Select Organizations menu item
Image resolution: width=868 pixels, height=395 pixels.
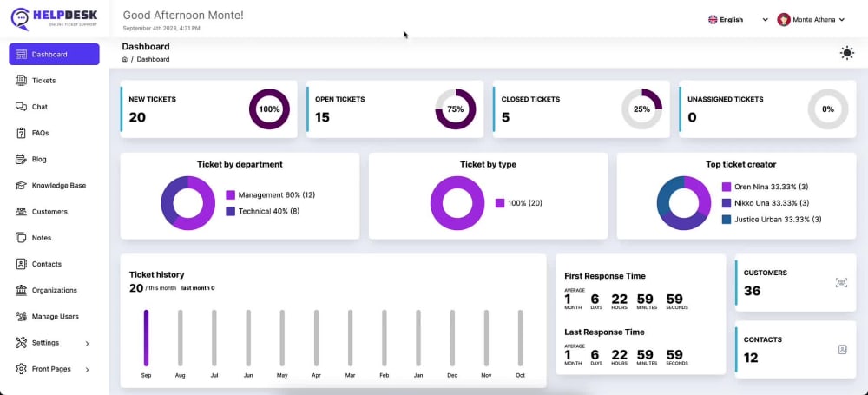click(54, 290)
